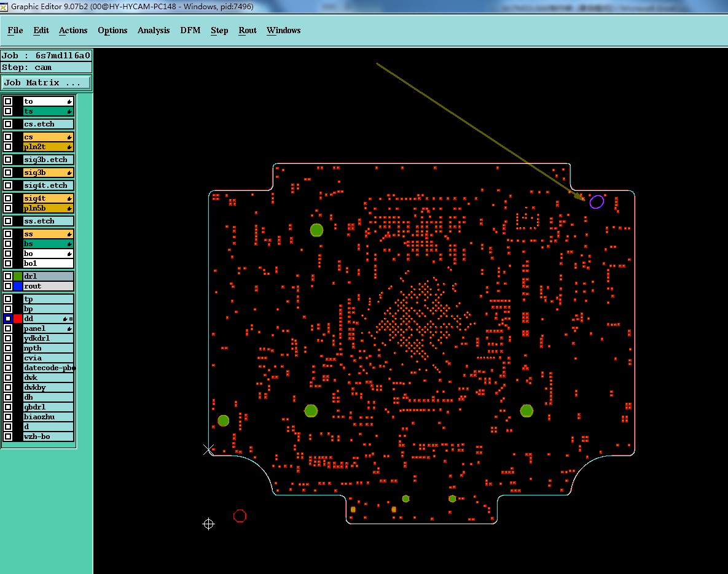Viewport: 728px width, 574px height.
Task: Toggle the checkbox for npth layer
Action: click(8, 348)
